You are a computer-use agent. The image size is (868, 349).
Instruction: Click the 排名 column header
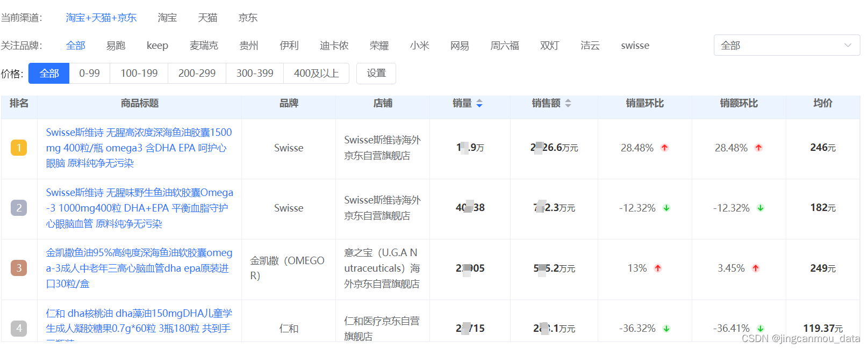pyautogui.click(x=19, y=103)
